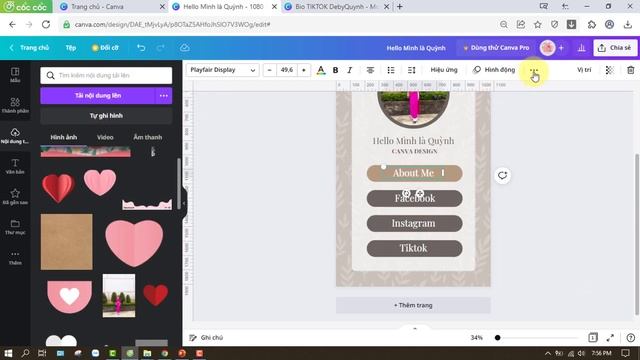This screenshot has height=360, width=640.
Task: Select the Tiktok button text on canvas
Action: click(413, 248)
